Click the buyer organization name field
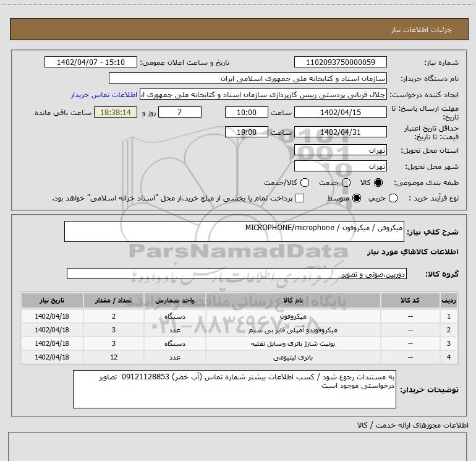This screenshot has height=461, width=476. [248, 79]
